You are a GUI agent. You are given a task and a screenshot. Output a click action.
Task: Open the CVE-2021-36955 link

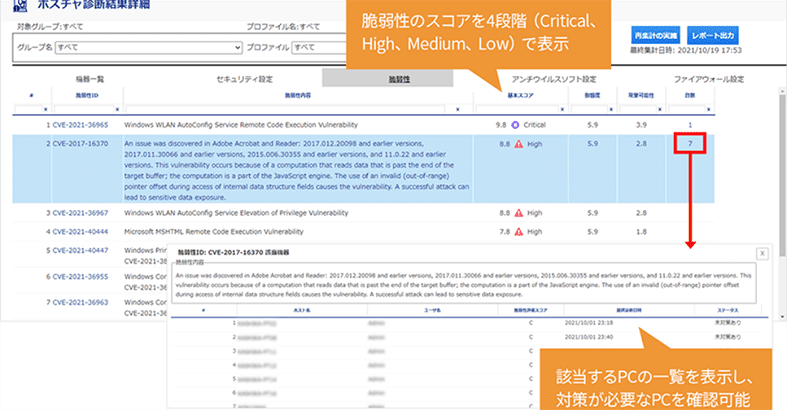[x=80, y=277]
